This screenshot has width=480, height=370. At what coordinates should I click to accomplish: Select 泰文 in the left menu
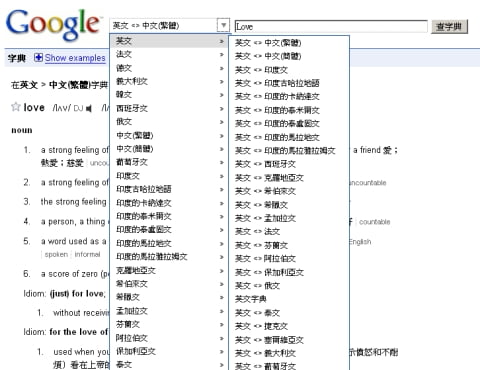click(169, 364)
